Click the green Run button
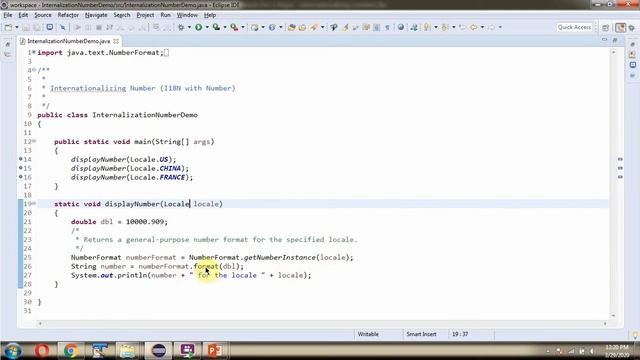The width and height of the screenshot is (640, 360). coord(199,27)
